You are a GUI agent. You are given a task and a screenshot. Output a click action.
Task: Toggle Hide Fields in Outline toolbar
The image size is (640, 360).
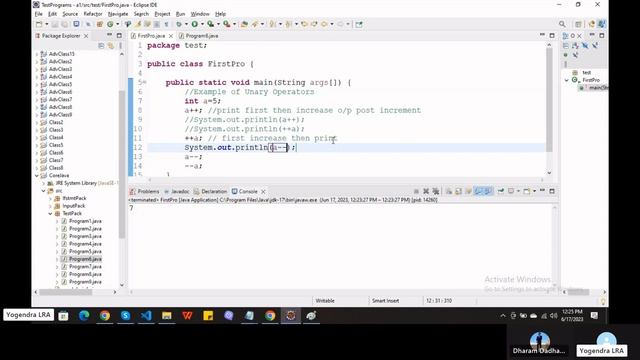pos(585,45)
